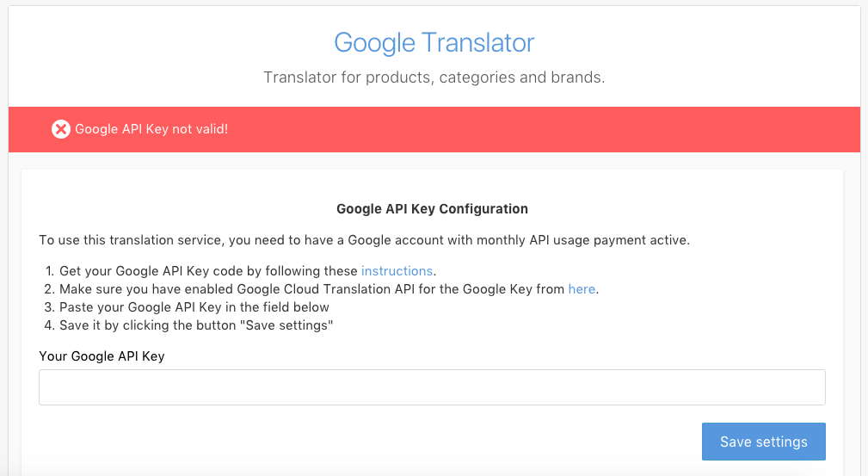Click the list number "1." of the instructions
Image resolution: width=868 pixels, height=476 pixels.
[x=49, y=270]
